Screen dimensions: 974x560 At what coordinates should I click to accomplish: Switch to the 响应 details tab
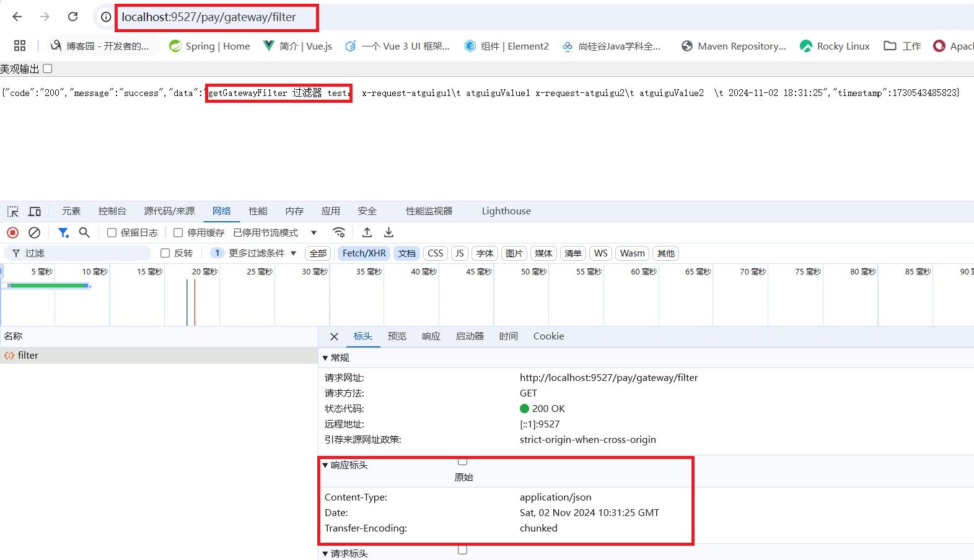(431, 336)
